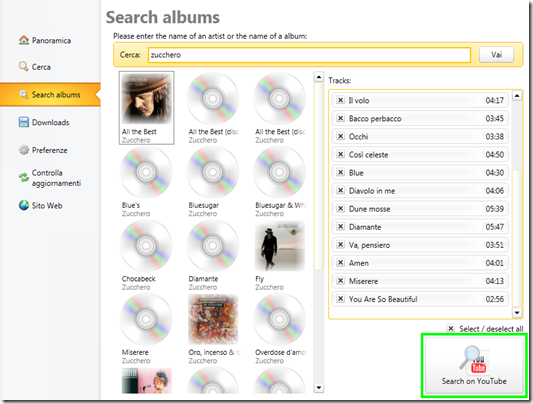Screen dimensions: 533x404
Task: Uncheck the Il volo track
Action: 340,100
